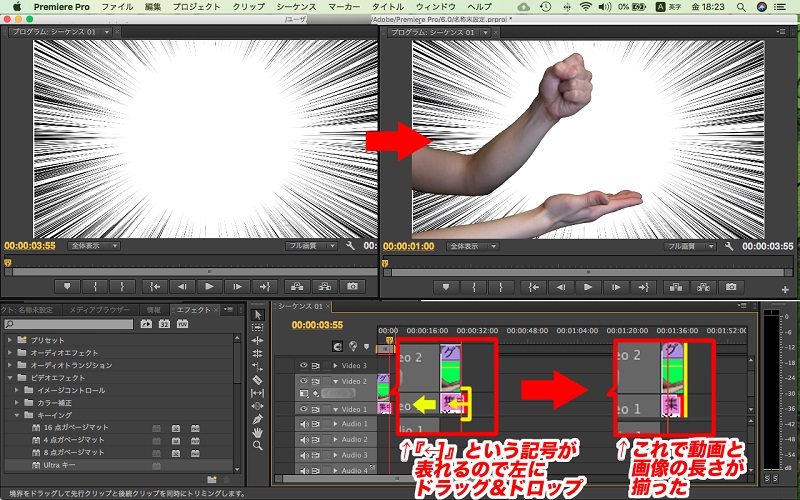Viewport: 800px width, 500px height.
Task: Open right monitor フル画質 quality dropdown
Action: pos(689,246)
